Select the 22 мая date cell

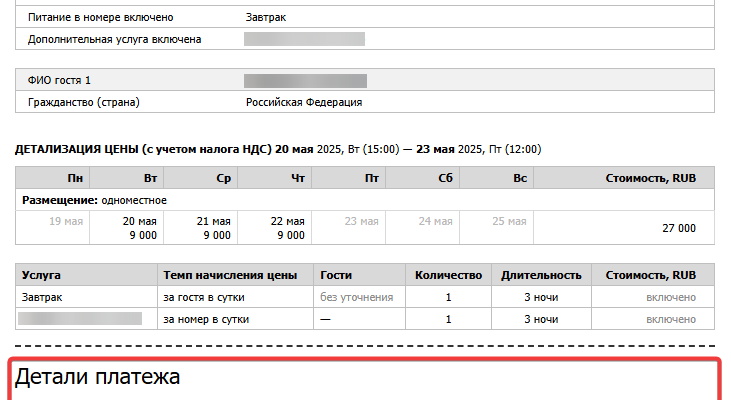(289, 221)
